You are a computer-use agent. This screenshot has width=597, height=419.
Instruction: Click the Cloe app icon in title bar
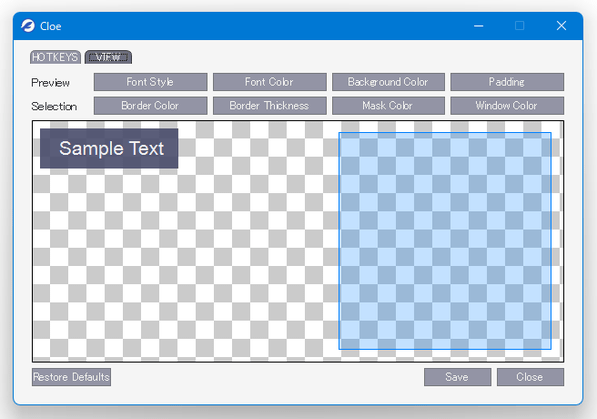coord(28,26)
